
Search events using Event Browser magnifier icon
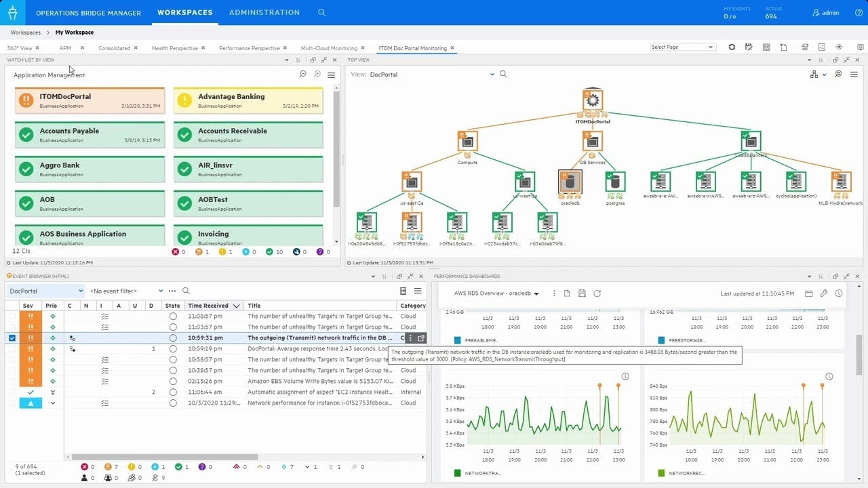[x=186, y=291]
